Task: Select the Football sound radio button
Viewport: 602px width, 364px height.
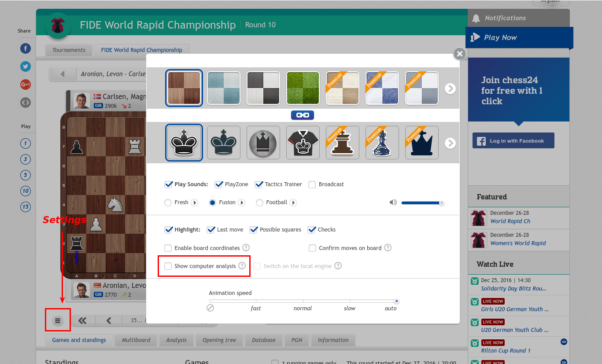Action: 259,202
